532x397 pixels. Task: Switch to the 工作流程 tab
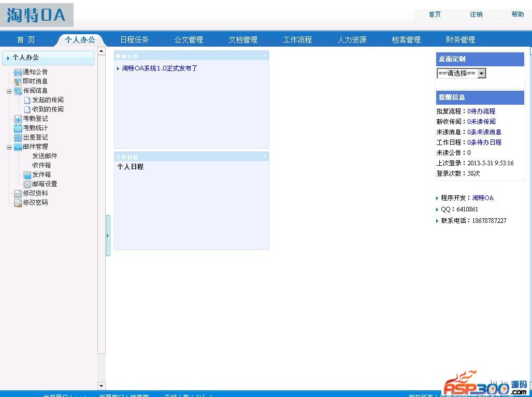click(x=297, y=40)
